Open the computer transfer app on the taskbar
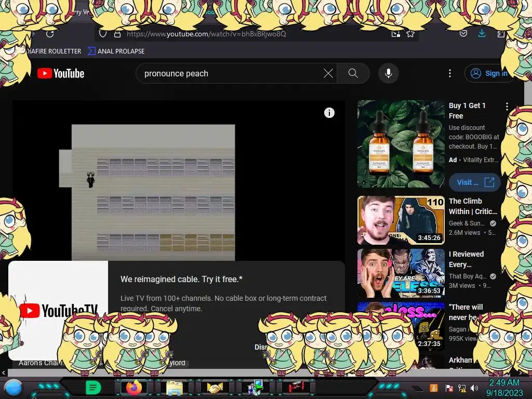Viewport: 532px width, 399px height. coord(256,388)
